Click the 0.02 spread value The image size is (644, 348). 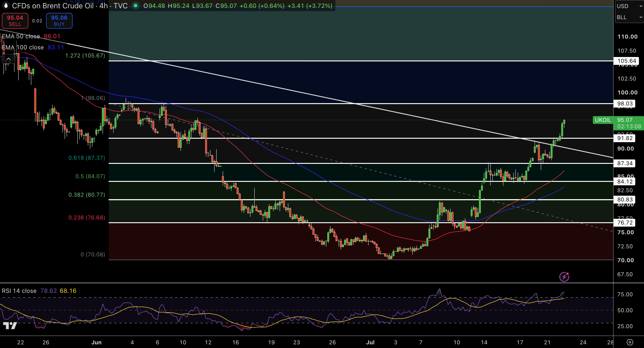[x=37, y=21]
